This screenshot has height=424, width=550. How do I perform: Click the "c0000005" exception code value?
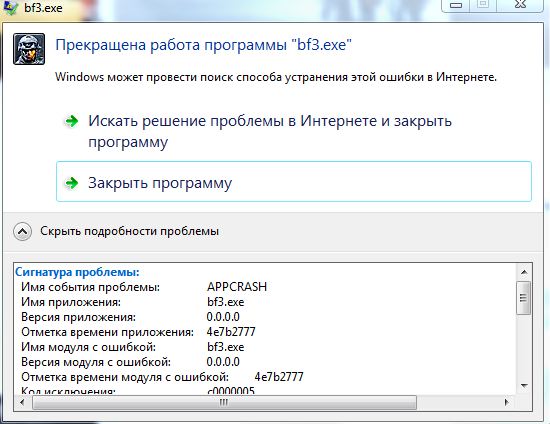click(x=231, y=391)
